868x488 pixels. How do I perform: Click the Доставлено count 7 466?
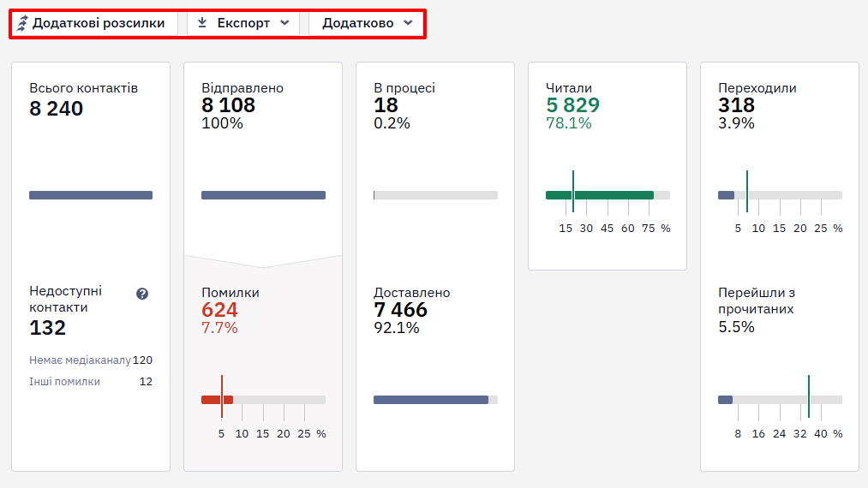point(400,310)
